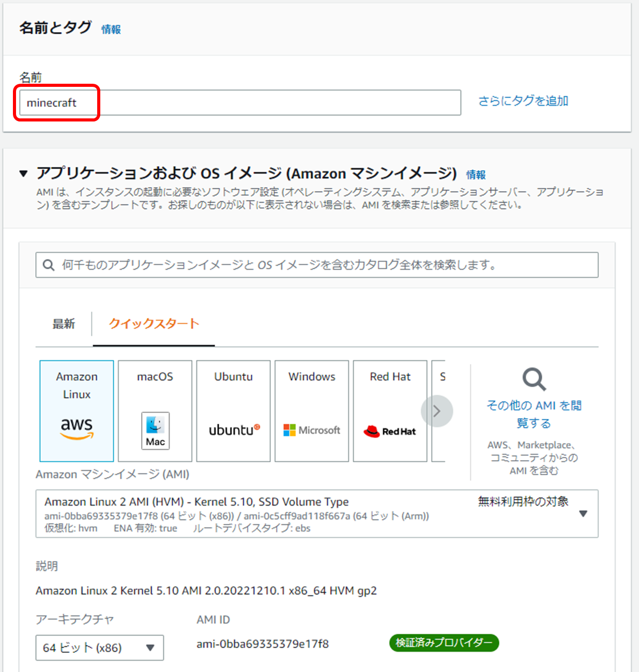This screenshot has width=639, height=672.
Task: Select the Amazon Linux AMI tile
Action: coord(76,411)
